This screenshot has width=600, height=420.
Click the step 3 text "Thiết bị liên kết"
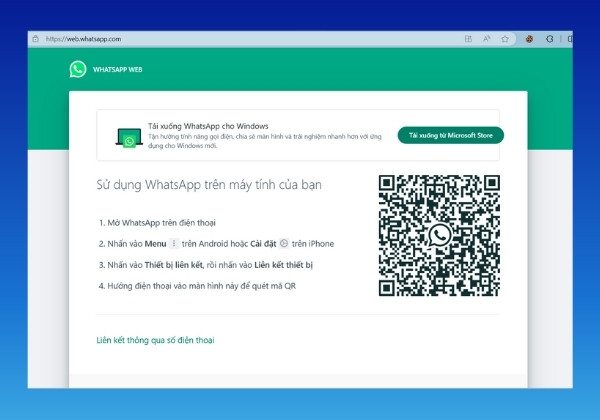174,265
